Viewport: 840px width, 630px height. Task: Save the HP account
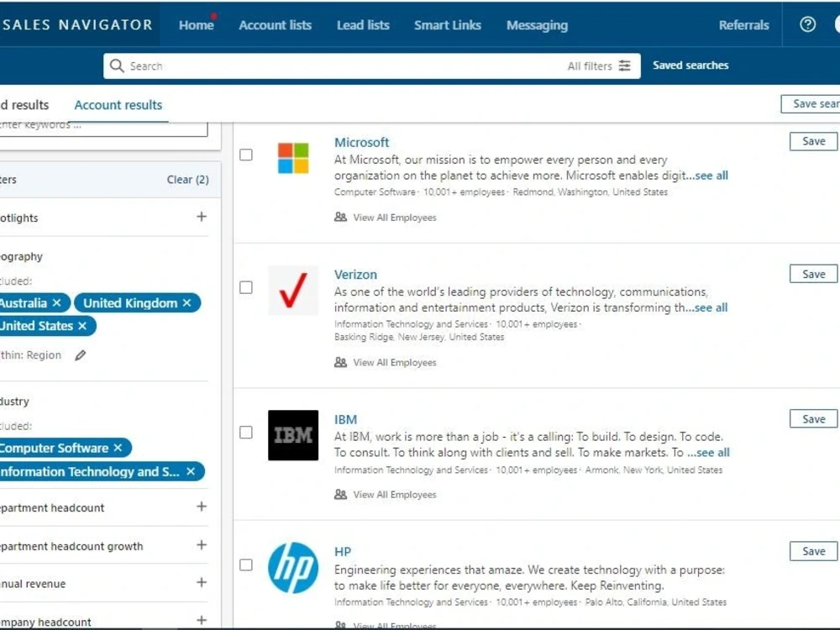pos(813,551)
